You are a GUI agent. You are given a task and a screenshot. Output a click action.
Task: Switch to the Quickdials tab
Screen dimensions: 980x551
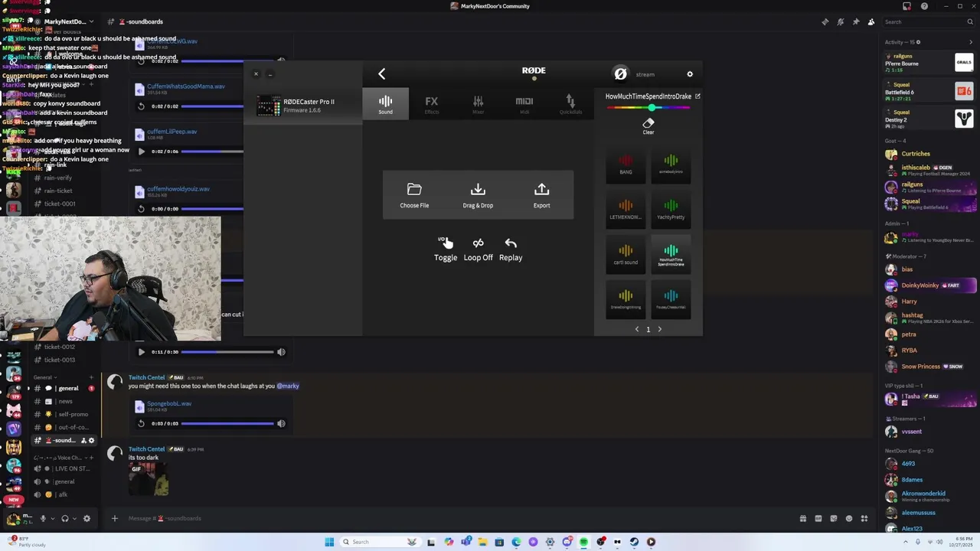pos(570,104)
